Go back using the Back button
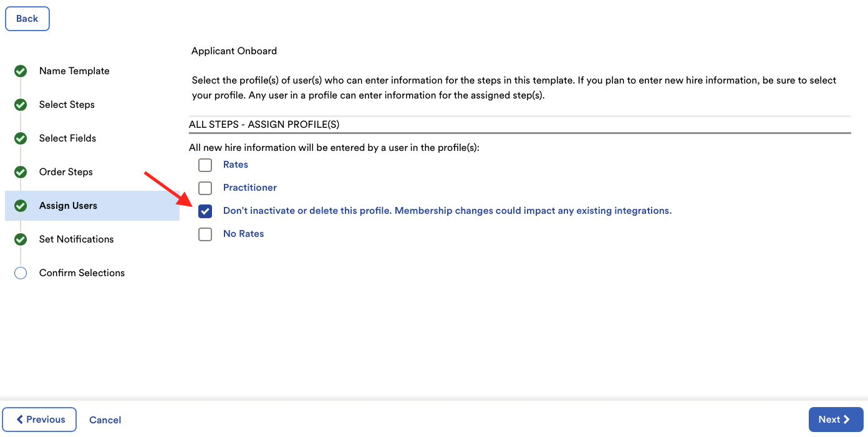This screenshot has height=437, width=868. 27,19
